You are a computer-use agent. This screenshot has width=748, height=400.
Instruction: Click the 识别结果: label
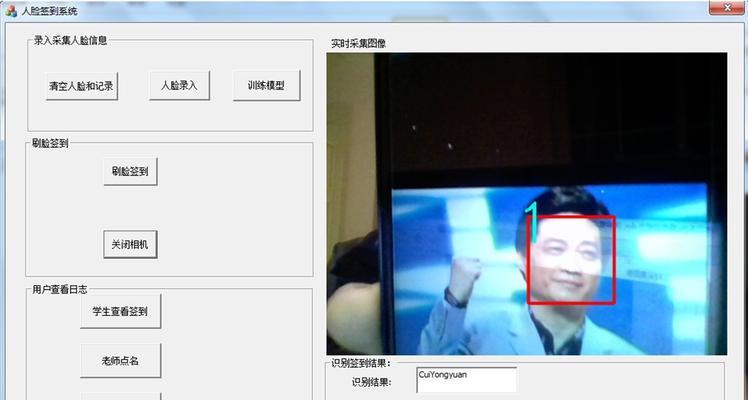click(x=372, y=382)
